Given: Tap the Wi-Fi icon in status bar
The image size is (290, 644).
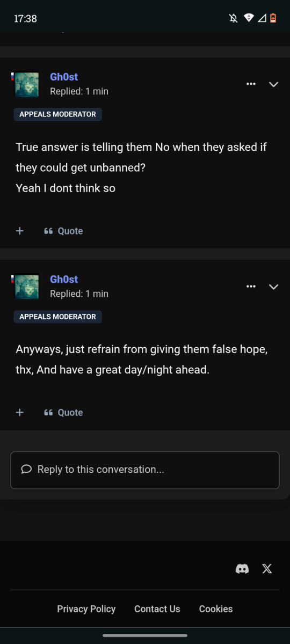Looking at the screenshot, I should (248, 18).
